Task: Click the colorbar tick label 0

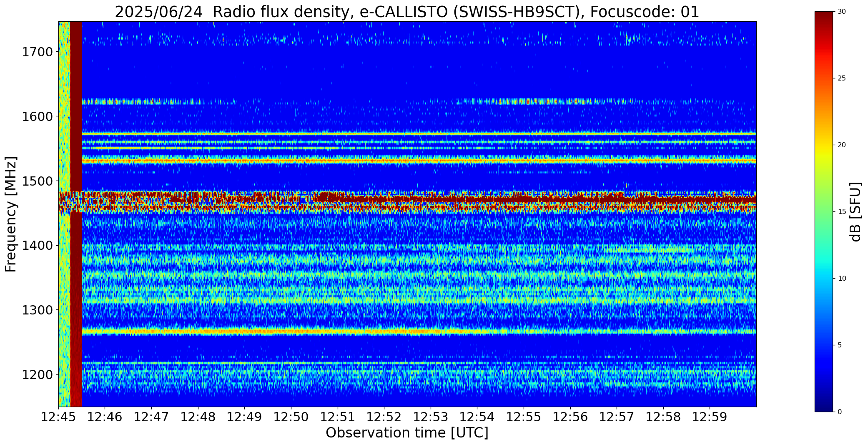Action: 840,412
